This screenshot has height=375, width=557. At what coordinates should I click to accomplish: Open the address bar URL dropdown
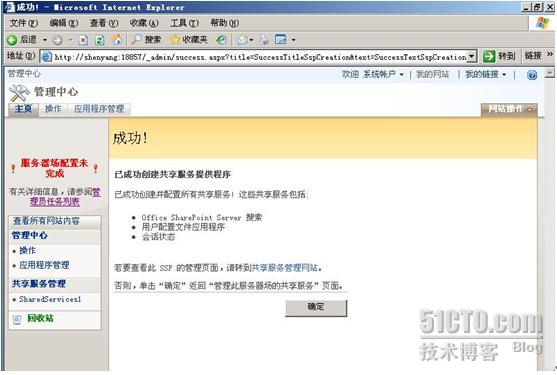471,56
